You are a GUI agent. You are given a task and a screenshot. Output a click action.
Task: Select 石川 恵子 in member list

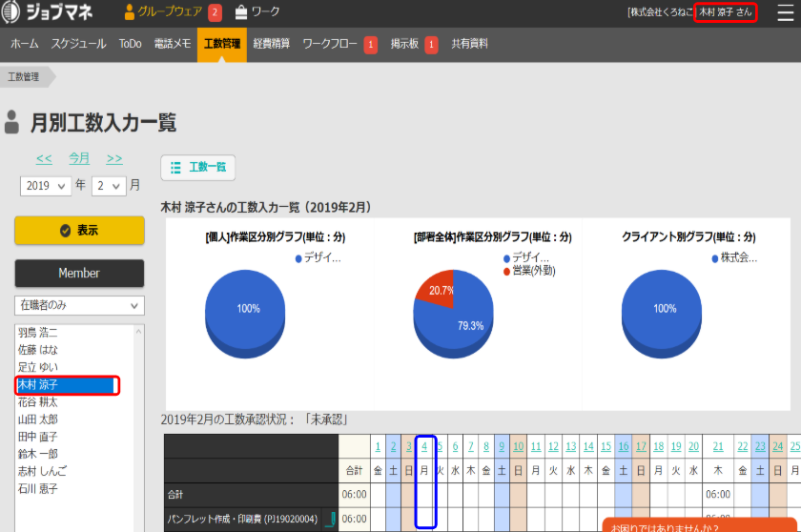38,488
